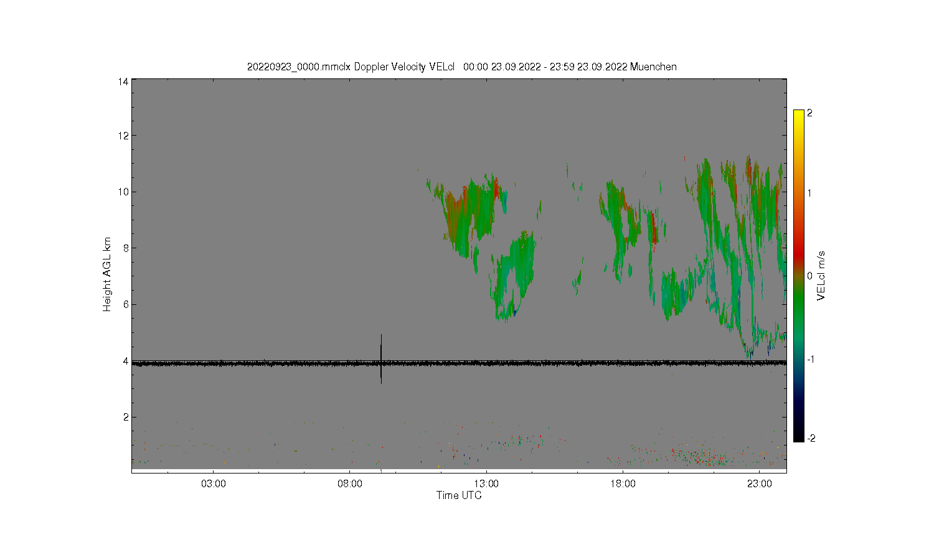Click the 2 km height tick label
This screenshot has height=560, width=934.
click(126, 417)
